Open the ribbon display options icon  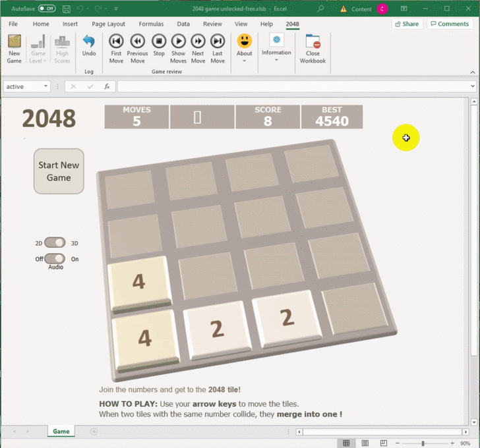[x=404, y=9]
